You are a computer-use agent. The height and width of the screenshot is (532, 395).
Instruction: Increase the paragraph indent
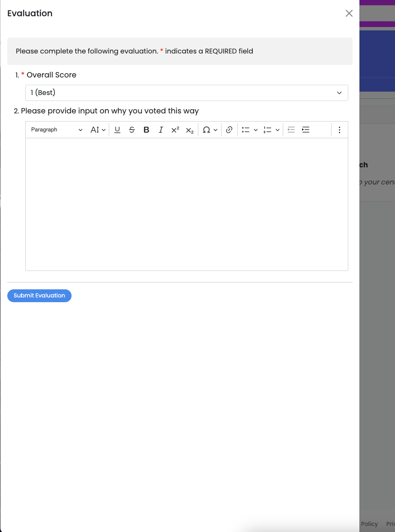[x=305, y=130]
